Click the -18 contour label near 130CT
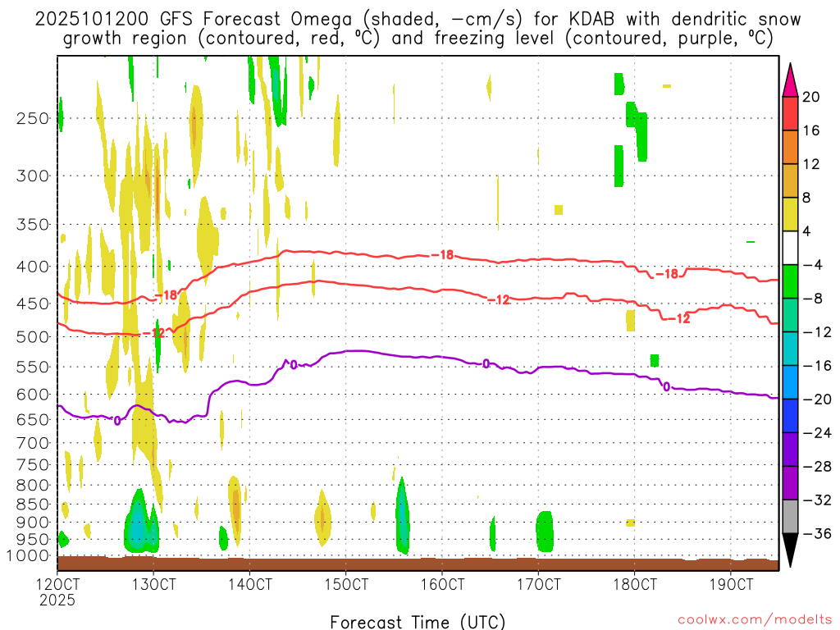The height and width of the screenshot is (630, 840). point(166,295)
